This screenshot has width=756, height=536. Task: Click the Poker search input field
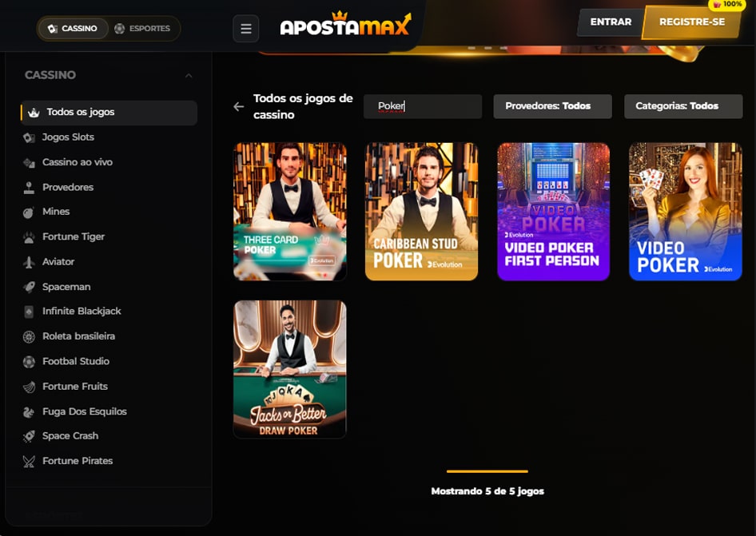423,106
